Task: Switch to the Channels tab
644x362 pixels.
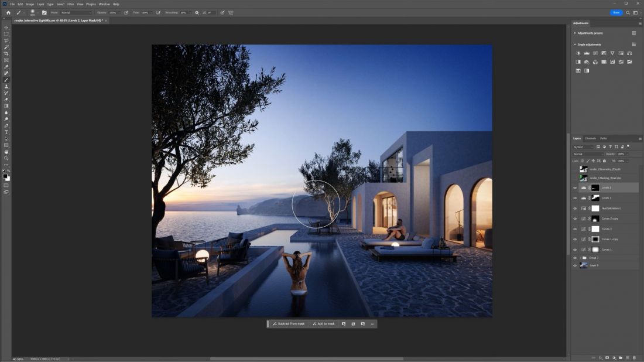Action: (590, 138)
